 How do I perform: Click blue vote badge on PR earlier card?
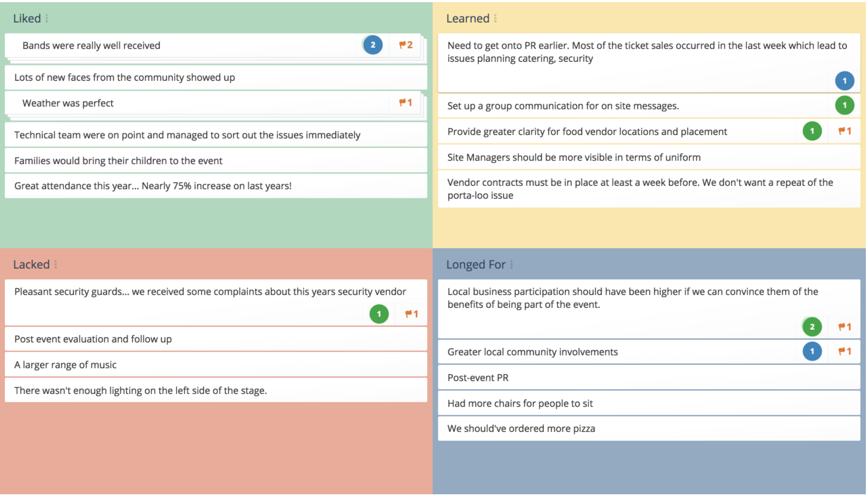[844, 81]
